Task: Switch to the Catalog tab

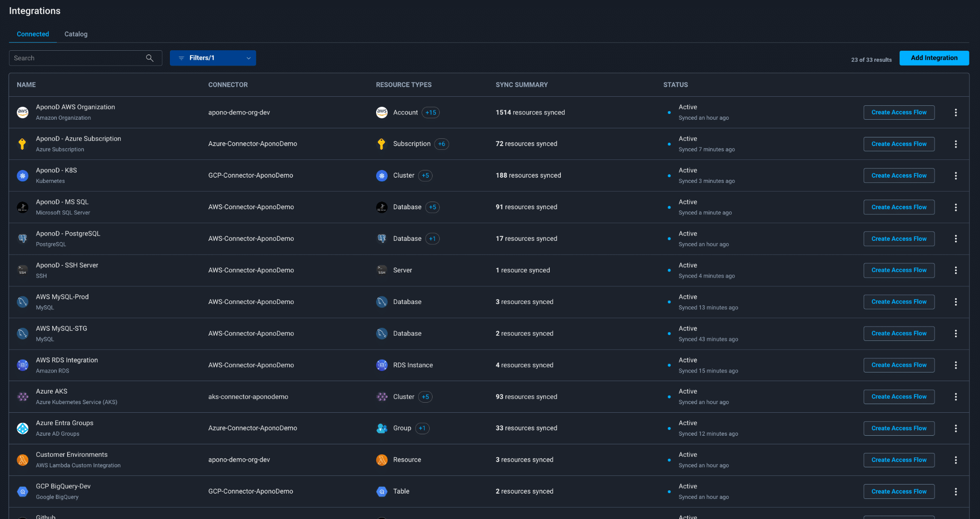Action: 76,34
